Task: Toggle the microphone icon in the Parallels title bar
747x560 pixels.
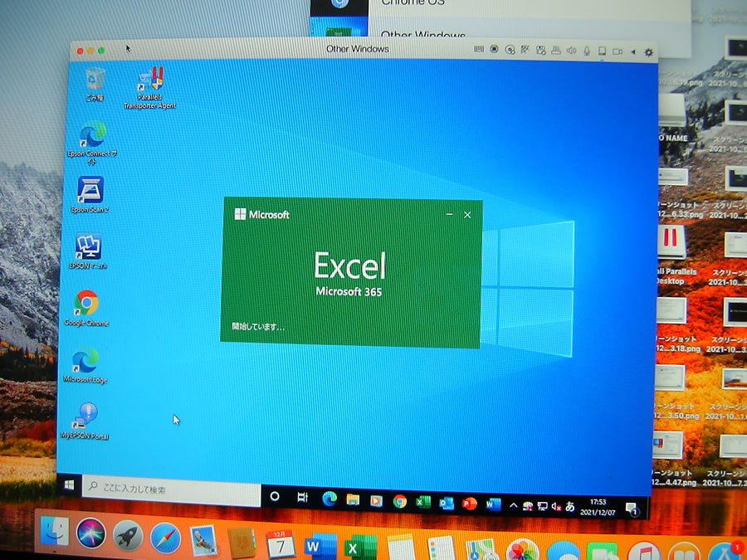Action: (587, 51)
